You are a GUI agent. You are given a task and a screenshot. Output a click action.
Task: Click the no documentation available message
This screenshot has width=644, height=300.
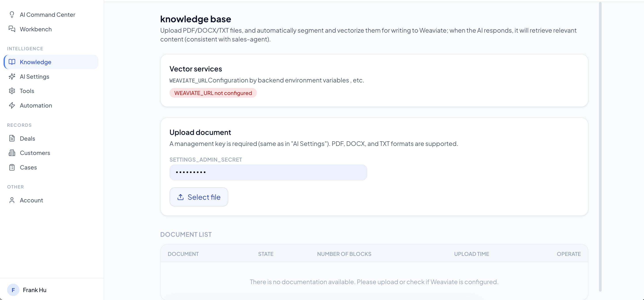[x=374, y=282]
